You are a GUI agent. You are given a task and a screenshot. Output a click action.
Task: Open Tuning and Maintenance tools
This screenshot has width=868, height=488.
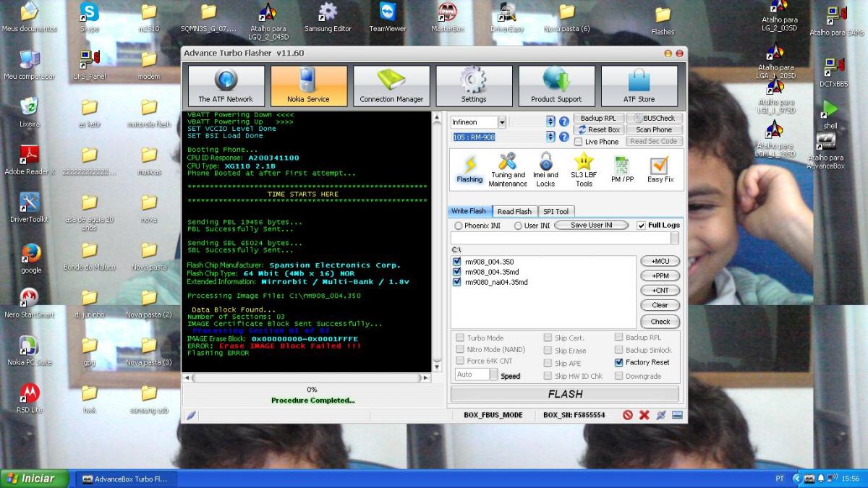pos(508,170)
